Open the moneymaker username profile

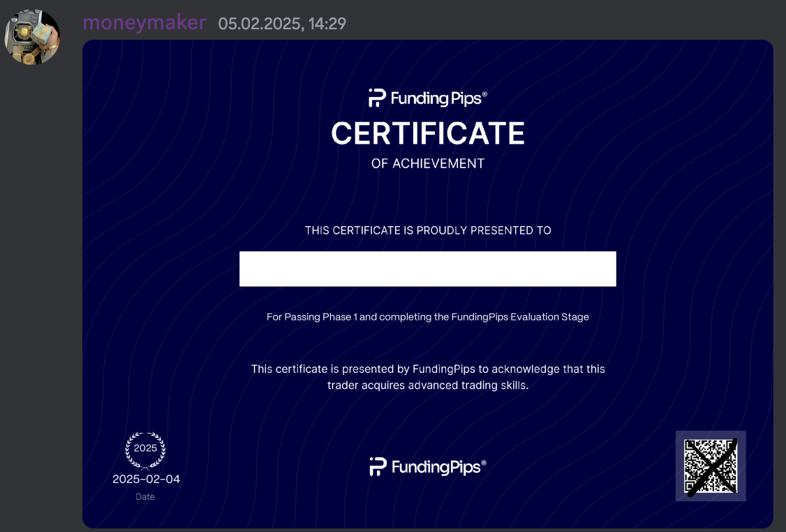pyautogui.click(x=144, y=22)
